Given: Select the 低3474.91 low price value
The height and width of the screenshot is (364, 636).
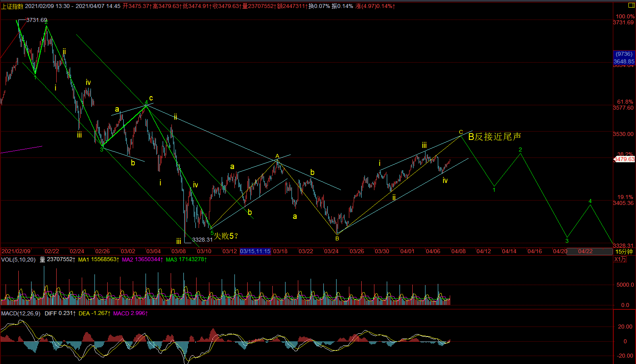Looking at the screenshot, I should click(197, 6).
